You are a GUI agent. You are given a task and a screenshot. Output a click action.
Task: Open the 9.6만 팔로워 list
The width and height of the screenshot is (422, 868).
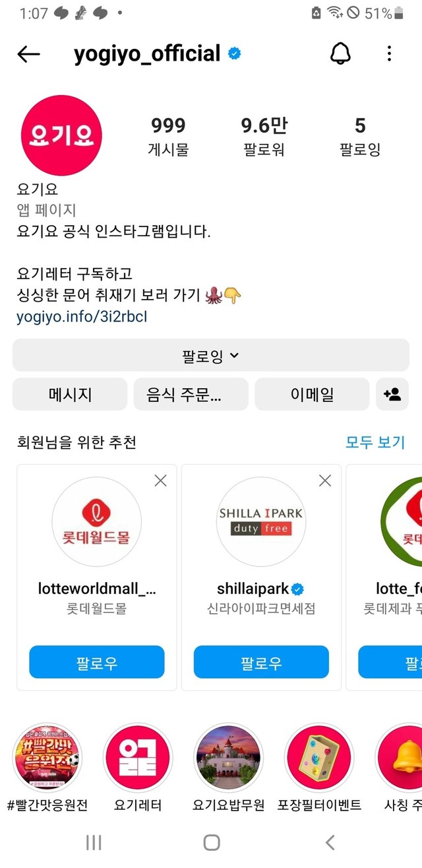[264, 136]
